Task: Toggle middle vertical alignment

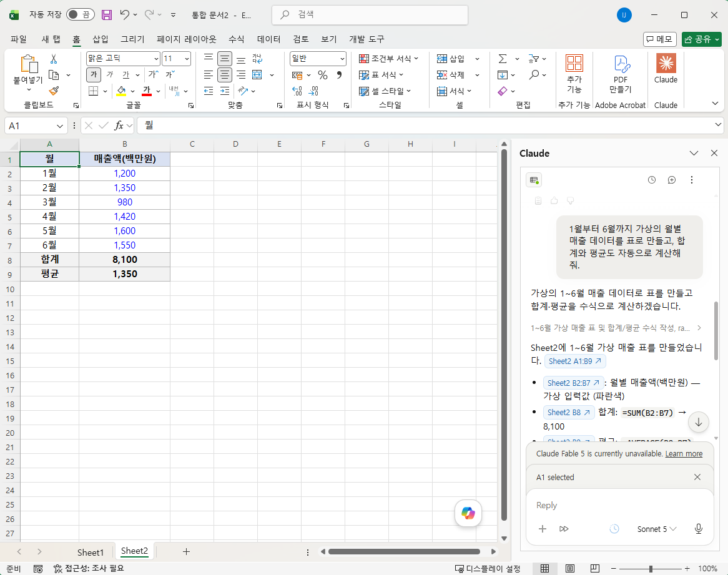Action: 225,59
